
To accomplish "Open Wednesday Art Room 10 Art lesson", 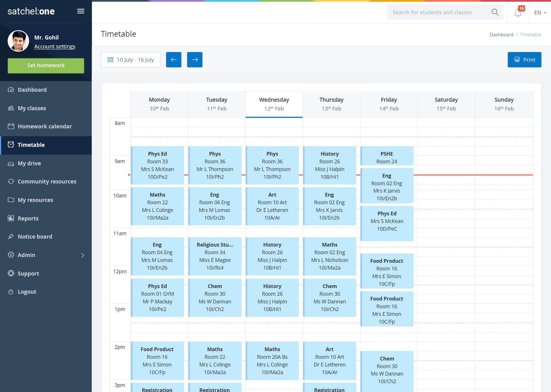I will pyautogui.click(x=272, y=206).
